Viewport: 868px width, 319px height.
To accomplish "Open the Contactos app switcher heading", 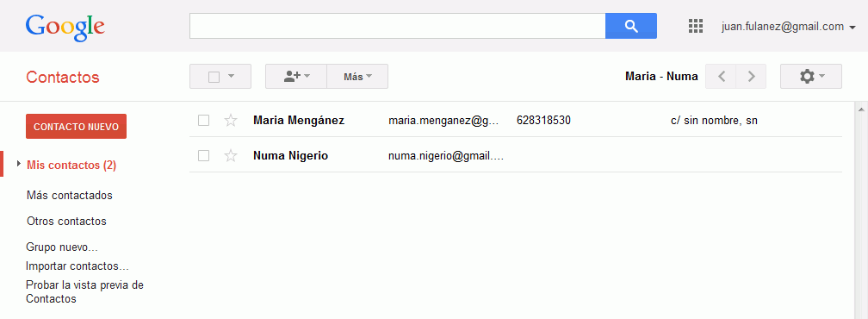I will 63,77.
